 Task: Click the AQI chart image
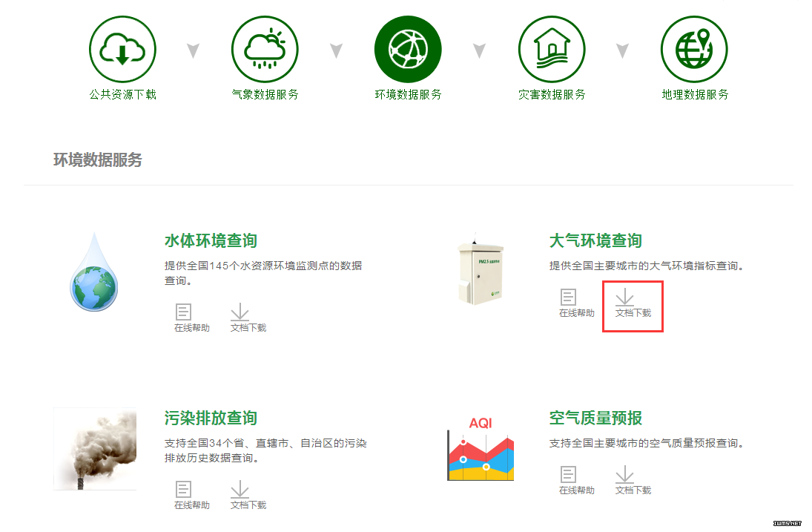point(481,449)
